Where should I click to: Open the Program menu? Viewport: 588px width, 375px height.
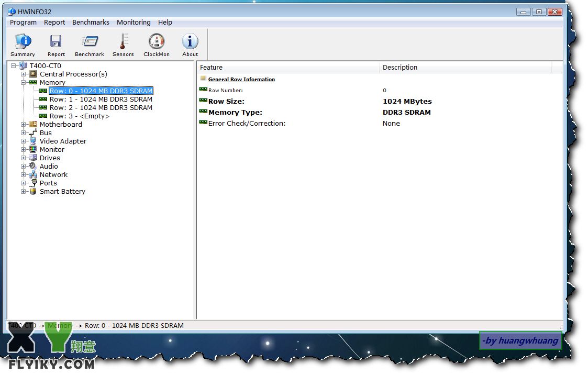point(23,22)
